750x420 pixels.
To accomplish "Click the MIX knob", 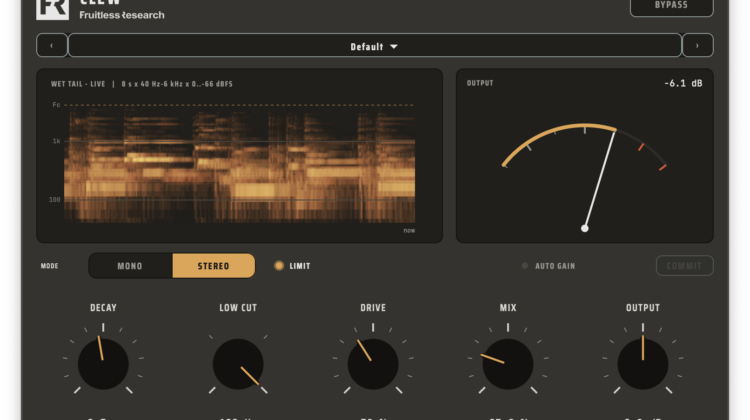I will pos(508,364).
